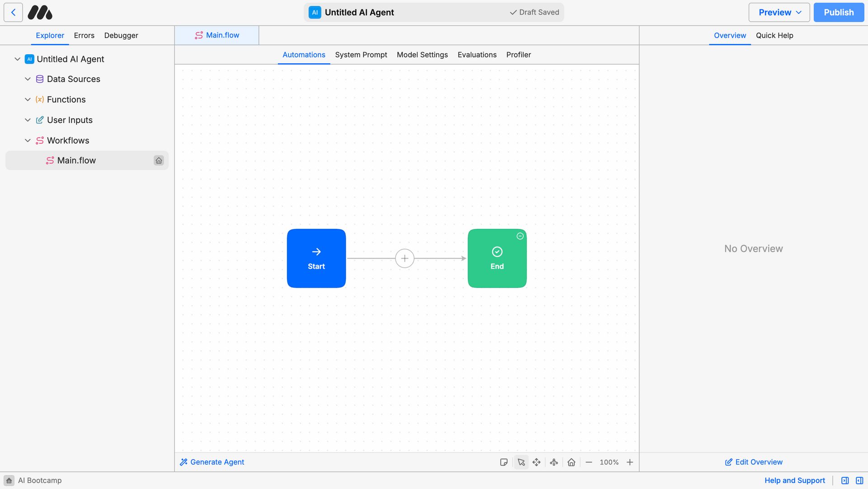Activate the pan move tool
The width and height of the screenshot is (868, 489).
(537, 462)
